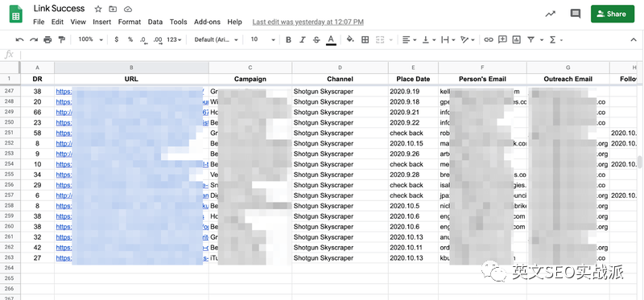This screenshot has height=300, width=644.
Task: Open text wrapping dropdown
Action: click(448, 39)
